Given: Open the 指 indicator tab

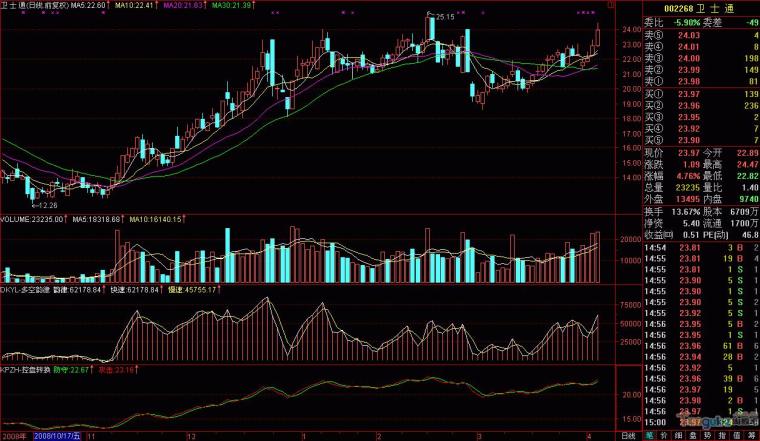Looking at the screenshot, I should coord(722,436).
